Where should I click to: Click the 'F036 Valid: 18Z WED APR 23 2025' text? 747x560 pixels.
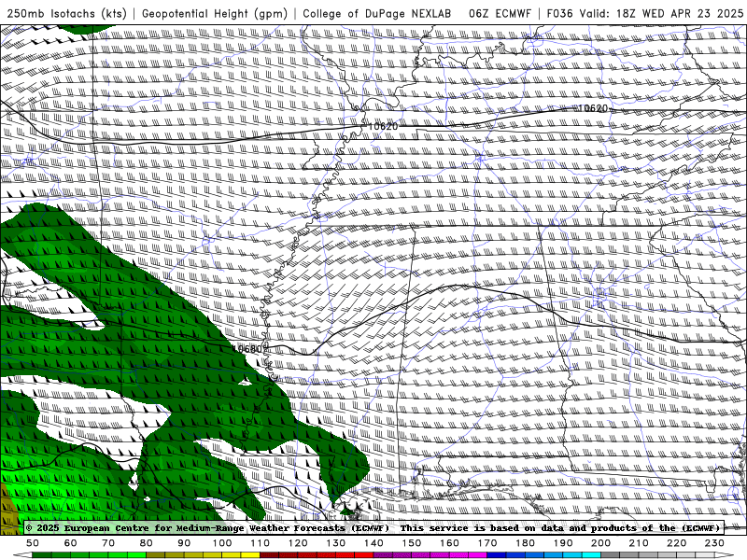645,13
